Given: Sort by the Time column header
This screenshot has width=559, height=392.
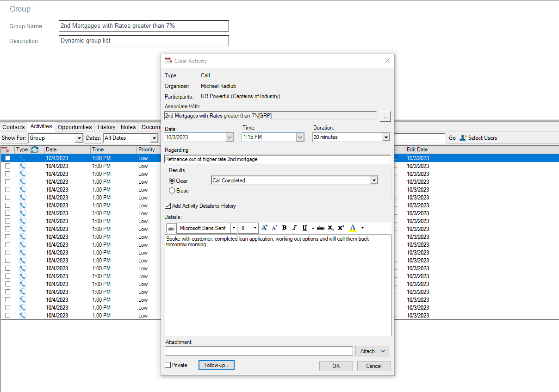Looking at the screenshot, I should coord(113,149).
